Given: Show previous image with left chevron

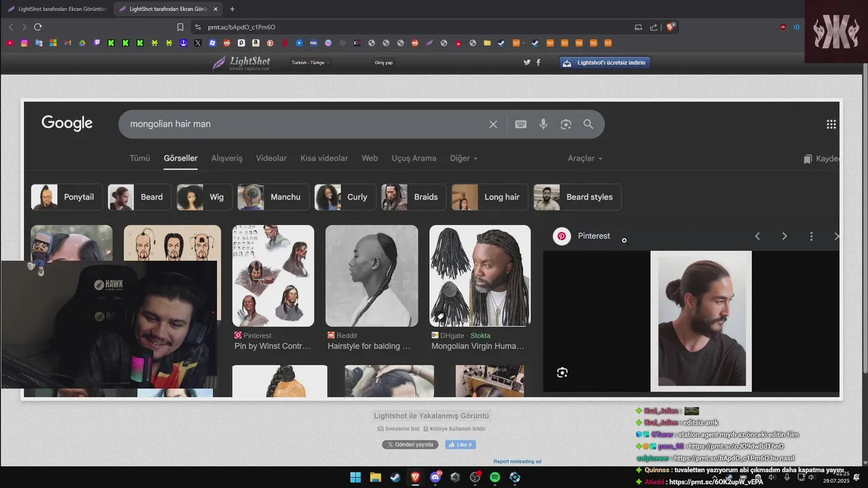Looking at the screenshot, I should click(757, 236).
